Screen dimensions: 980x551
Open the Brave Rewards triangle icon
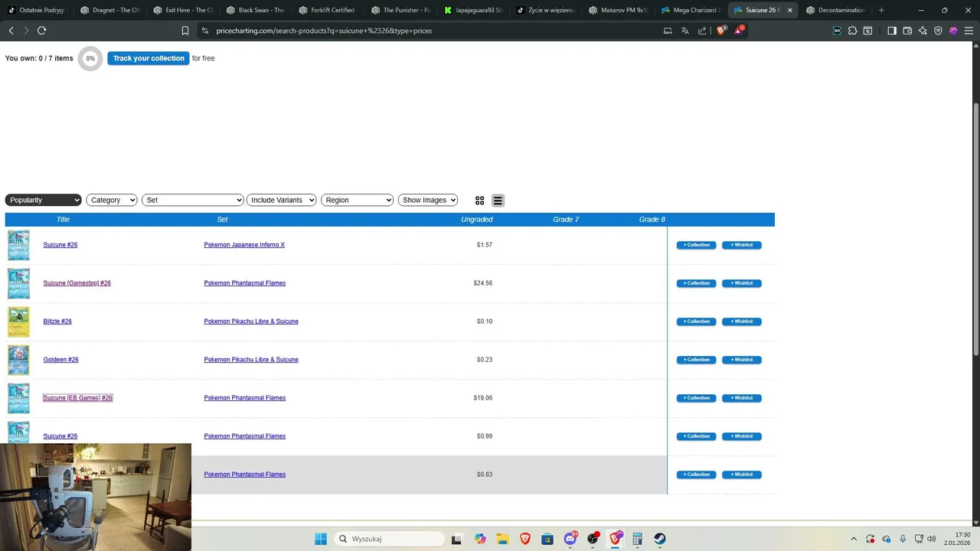[739, 31]
